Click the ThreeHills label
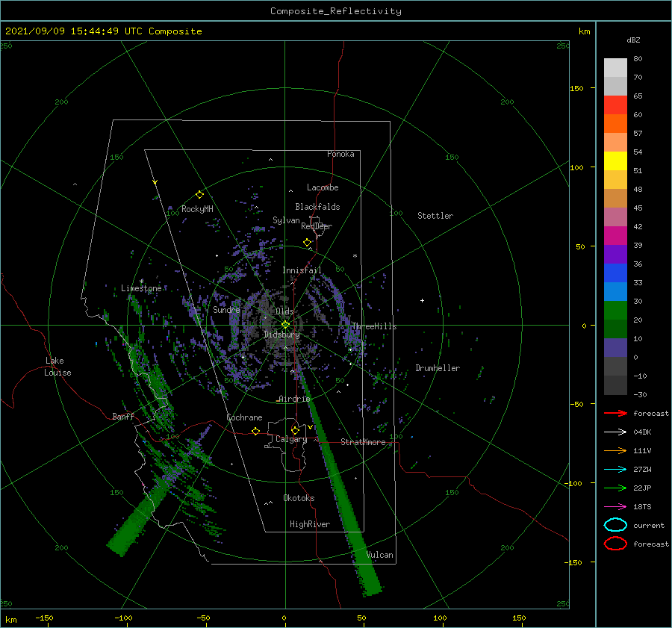672x628 pixels. [374, 326]
